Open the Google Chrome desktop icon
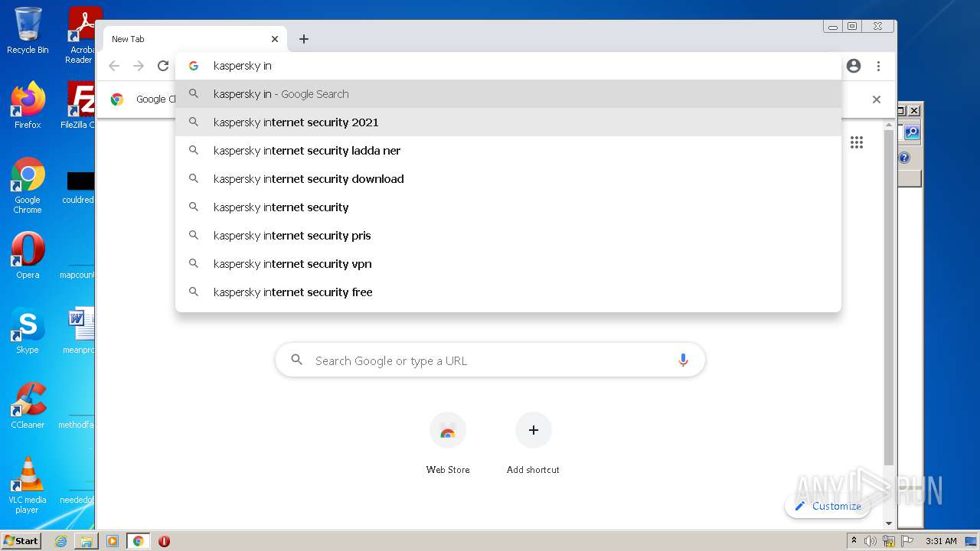The image size is (980, 551). tap(28, 185)
